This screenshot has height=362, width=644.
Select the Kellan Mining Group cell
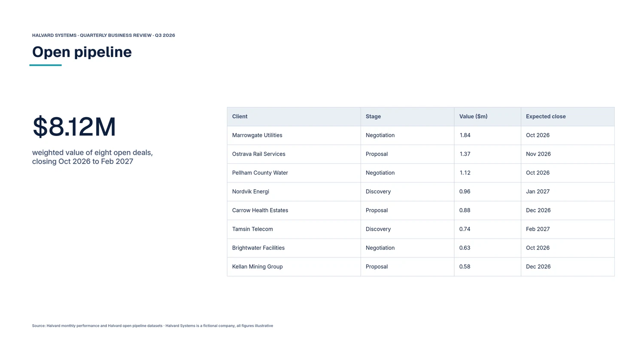point(294,267)
